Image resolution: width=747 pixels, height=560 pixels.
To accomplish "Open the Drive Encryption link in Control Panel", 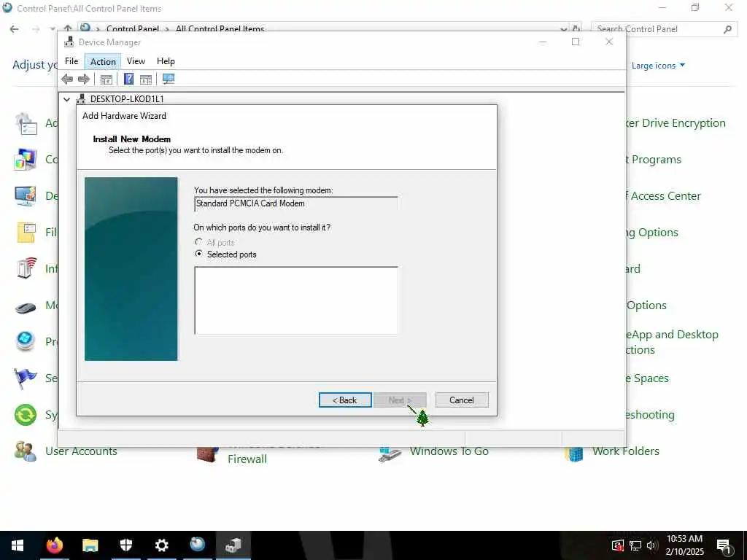I will [x=676, y=122].
